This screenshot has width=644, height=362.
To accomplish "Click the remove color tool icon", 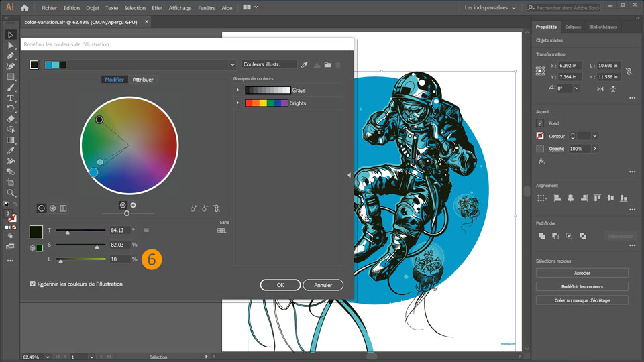I will click(205, 208).
